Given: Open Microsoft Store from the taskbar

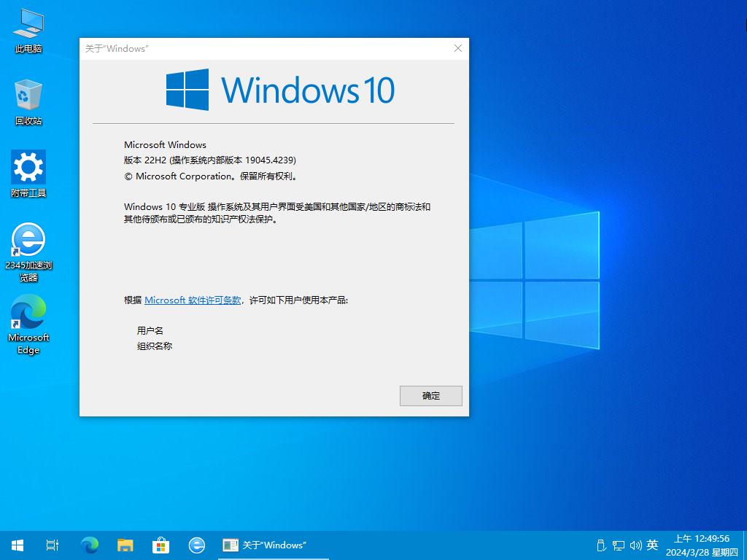Looking at the screenshot, I should click(x=161, y=545).
